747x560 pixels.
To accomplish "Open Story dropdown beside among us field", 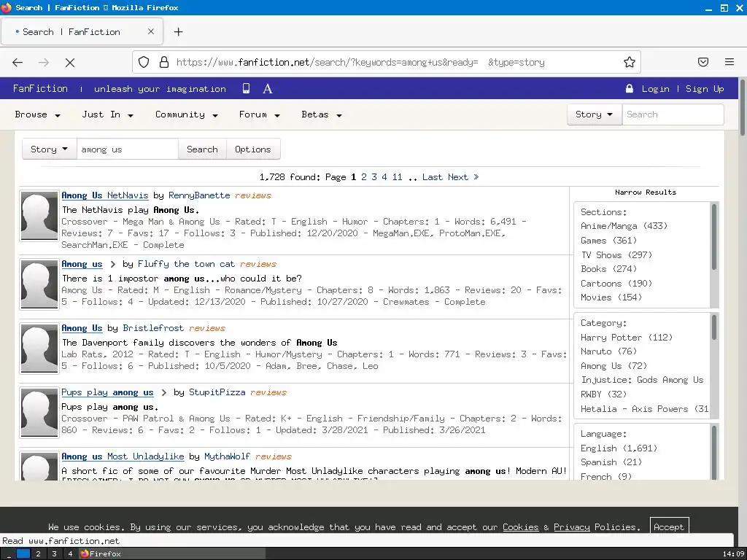I will [50, 149].
